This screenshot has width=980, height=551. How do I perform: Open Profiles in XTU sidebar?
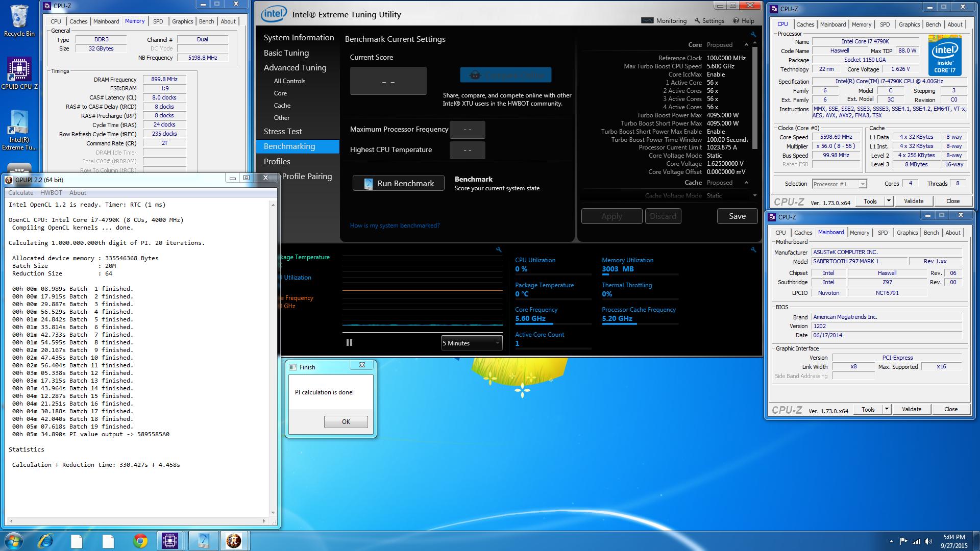[x=277, y=162]
